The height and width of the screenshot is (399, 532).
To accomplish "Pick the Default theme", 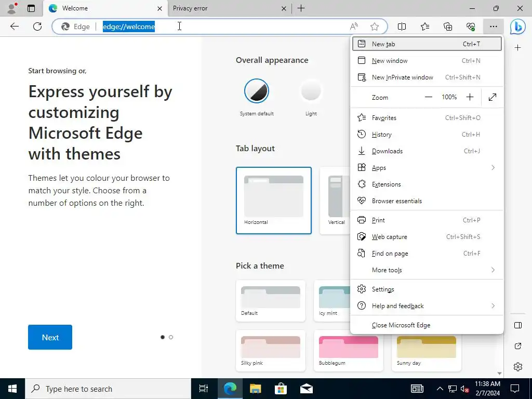I will tap(271, 301).
